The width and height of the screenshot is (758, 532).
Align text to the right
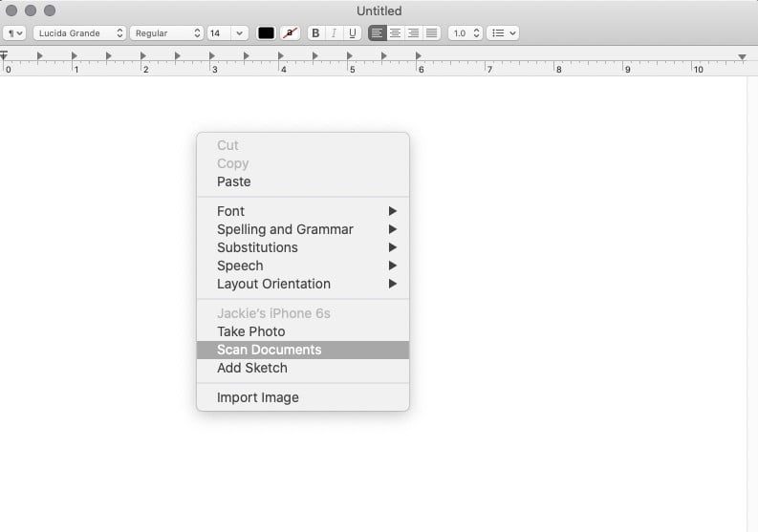[413, 32]
